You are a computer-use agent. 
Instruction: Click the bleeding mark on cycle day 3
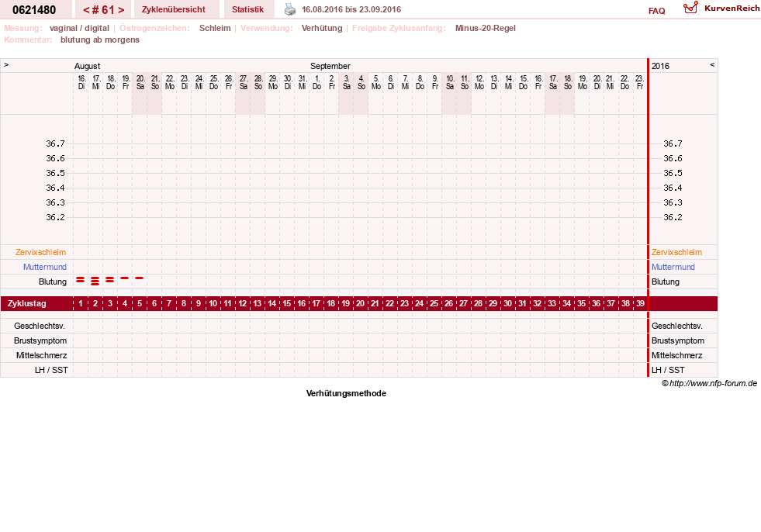pyautogui.click(x=109, y=280)
